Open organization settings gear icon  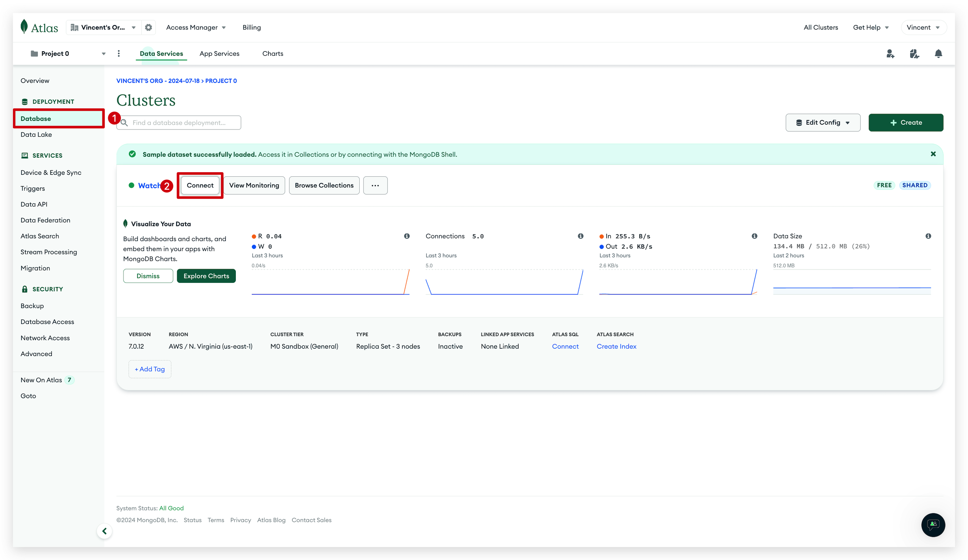coord(148,27)
